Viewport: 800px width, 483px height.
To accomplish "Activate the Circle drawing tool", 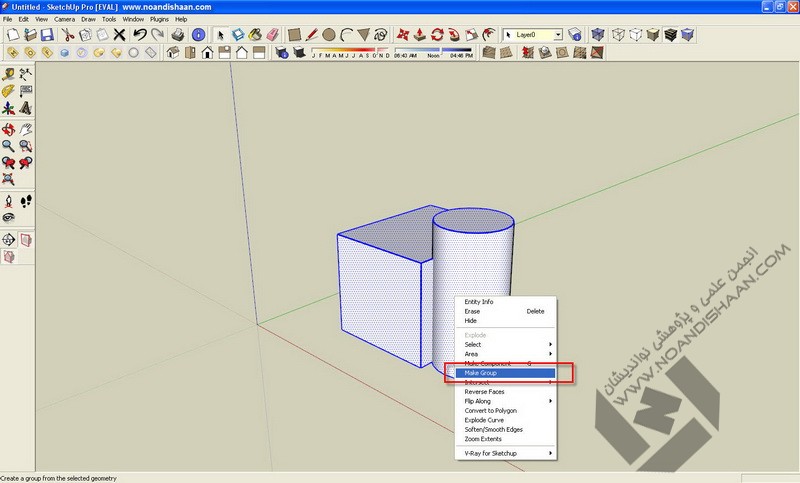I will pos(329,34).
